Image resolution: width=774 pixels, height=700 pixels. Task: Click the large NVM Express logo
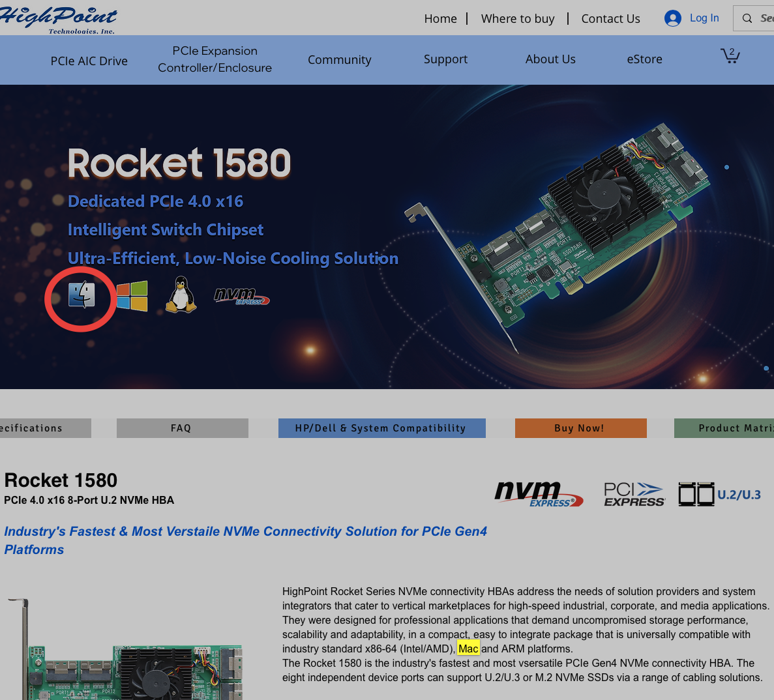pos(539,494)
